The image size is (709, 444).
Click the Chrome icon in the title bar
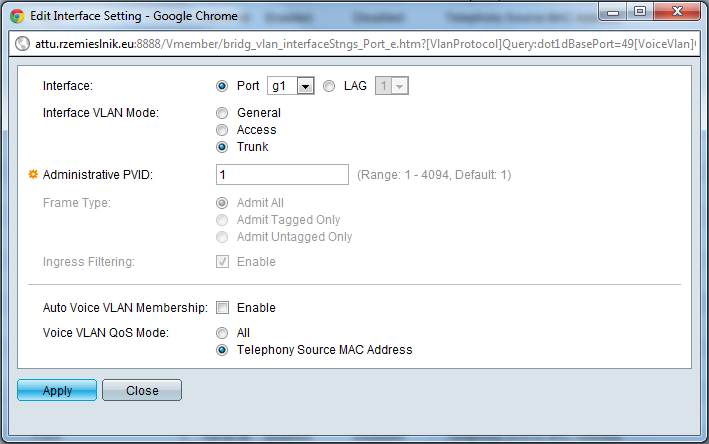pos(17,16)
